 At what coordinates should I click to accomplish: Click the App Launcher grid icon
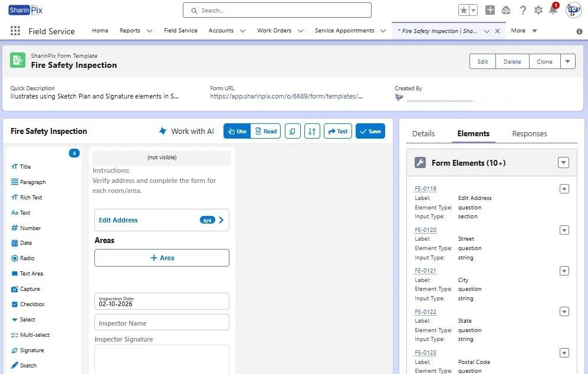(x=15, y=31)
